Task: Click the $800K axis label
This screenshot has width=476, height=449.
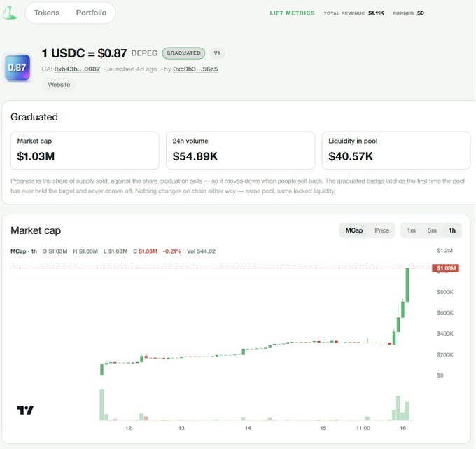Action: 445,292
